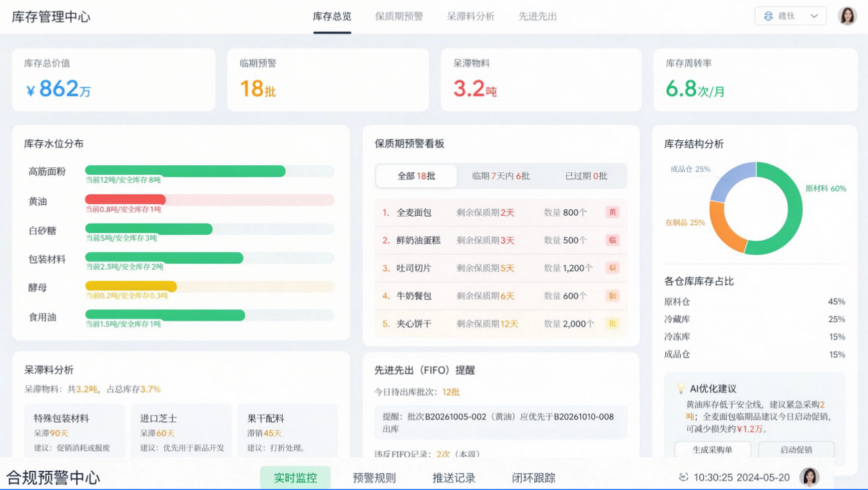
Task: Click the status badge on 全麦面包 row
Action: 613,212
